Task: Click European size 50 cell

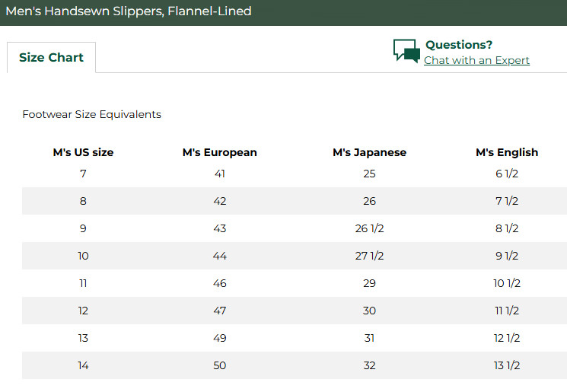Action: pyautogui.click(x=219, y=365)
